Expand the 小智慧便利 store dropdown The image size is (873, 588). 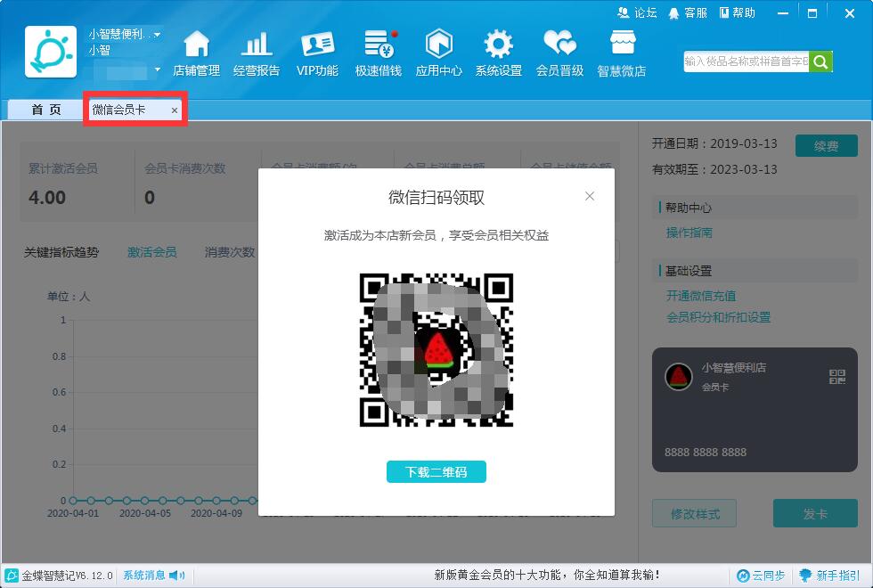tap(158, 35)
